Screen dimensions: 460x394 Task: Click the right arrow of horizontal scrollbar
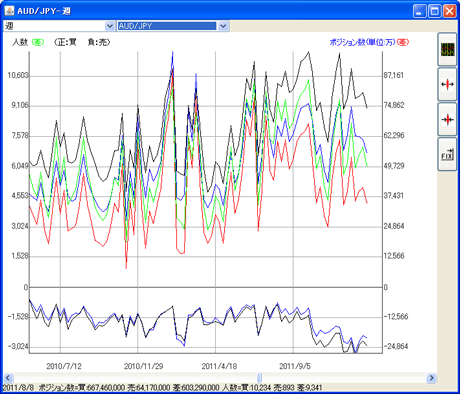432,378
